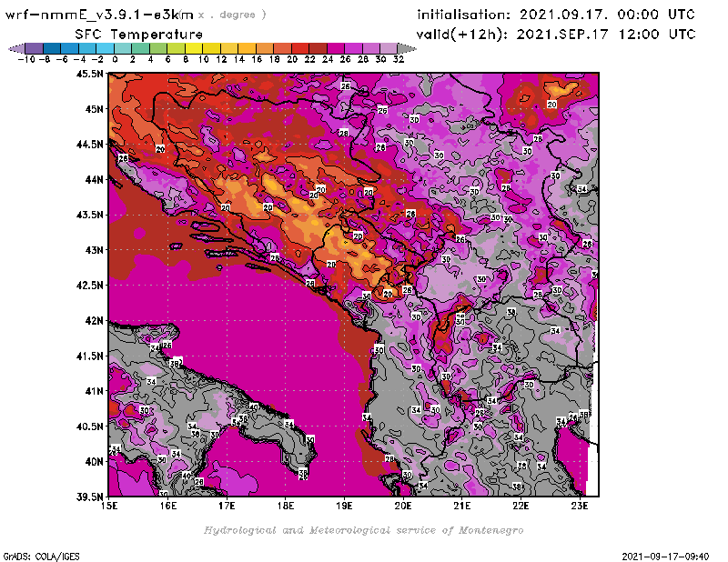Click the '45N' latitude label
This screenshot has height=562, width=728.
coord(94,109)
